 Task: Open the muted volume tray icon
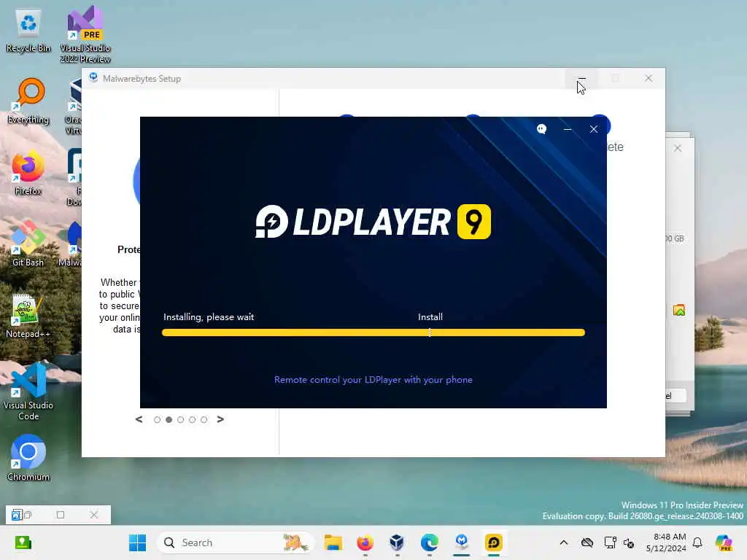point(629,542)
